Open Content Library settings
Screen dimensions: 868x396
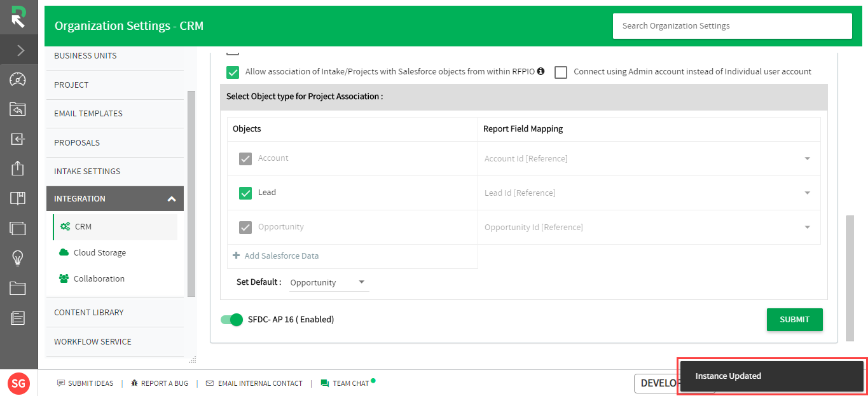(x=115, y=312)
